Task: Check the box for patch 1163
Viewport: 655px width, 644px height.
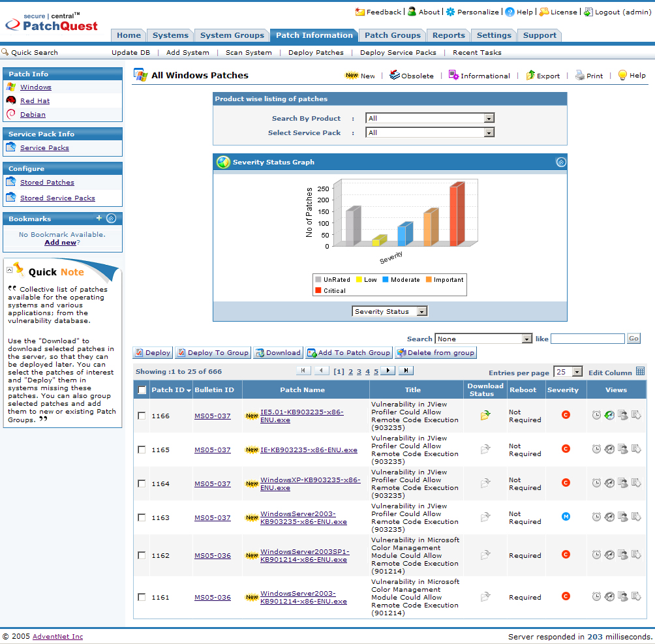Action: [142, 517]
